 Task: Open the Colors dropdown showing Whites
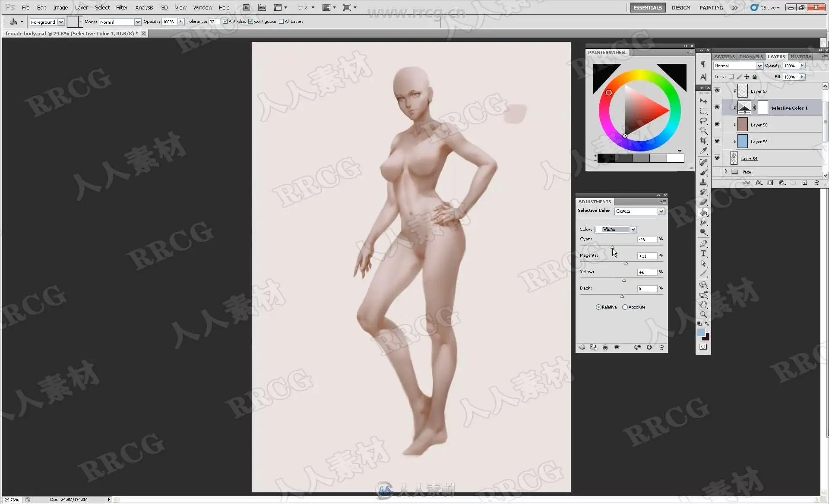click(633, 230)
